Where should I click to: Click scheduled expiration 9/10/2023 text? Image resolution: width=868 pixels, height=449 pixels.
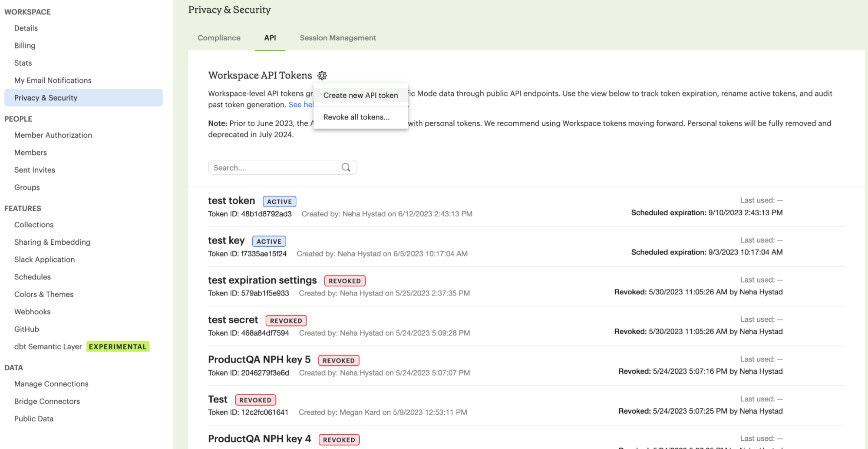(707, 213)
